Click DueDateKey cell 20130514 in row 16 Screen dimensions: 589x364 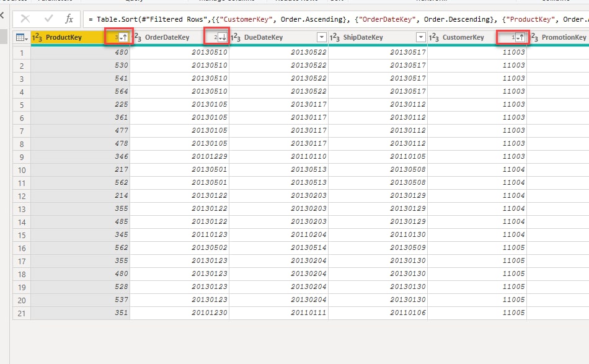(x=279, y=247)
